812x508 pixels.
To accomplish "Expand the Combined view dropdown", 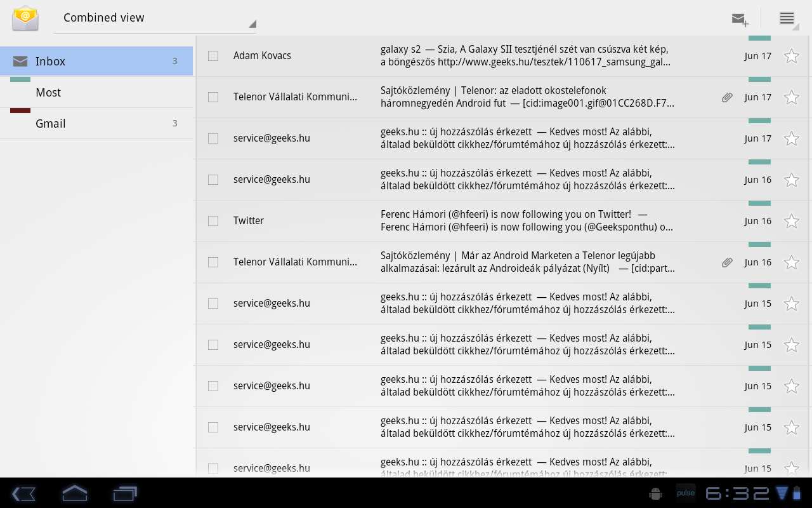I will pyautogui.click(x=155, y=18).
